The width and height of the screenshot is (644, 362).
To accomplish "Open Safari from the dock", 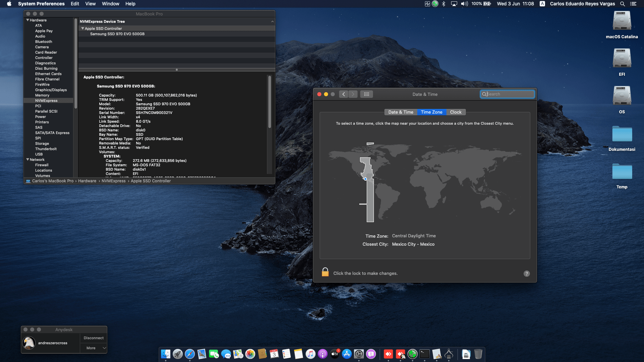I will [x=190, y=354].
